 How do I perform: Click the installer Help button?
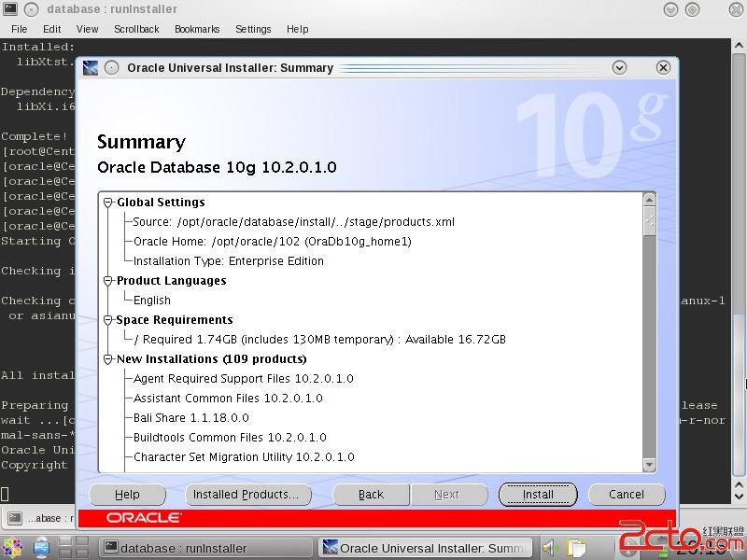[127, 495]
